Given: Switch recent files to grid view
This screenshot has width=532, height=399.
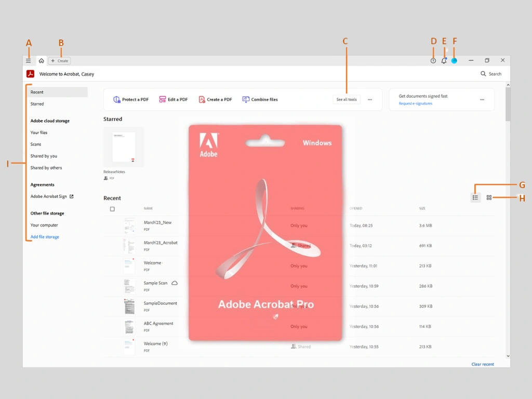Looking at the screenshot, I should [489, 197].
